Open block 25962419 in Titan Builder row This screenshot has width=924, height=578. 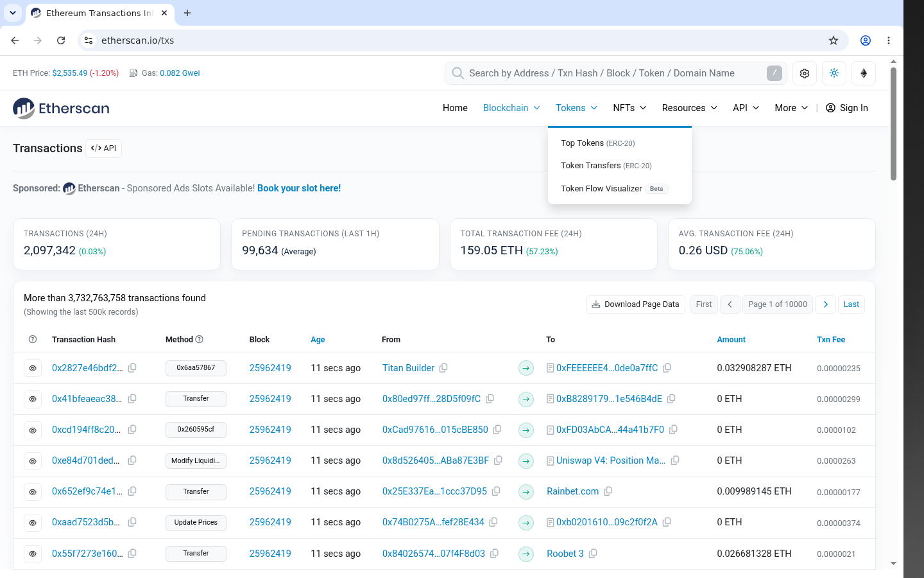point(270,368)
